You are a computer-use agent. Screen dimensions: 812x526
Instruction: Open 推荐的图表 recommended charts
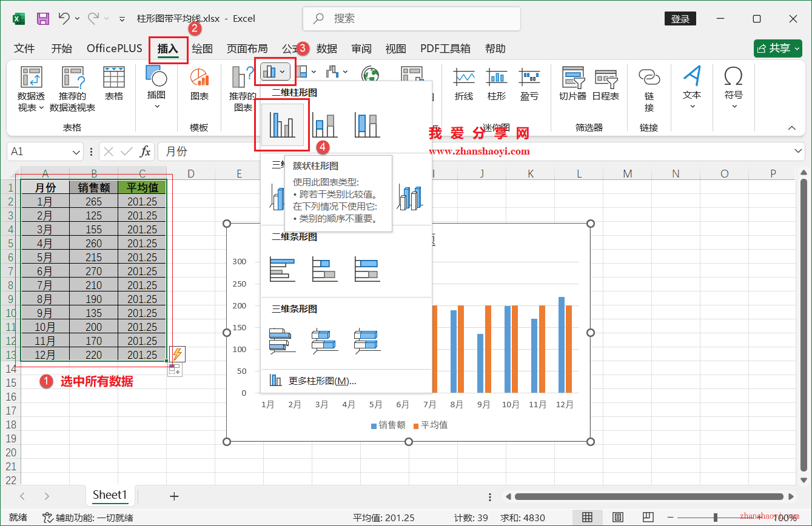point(243,89)
